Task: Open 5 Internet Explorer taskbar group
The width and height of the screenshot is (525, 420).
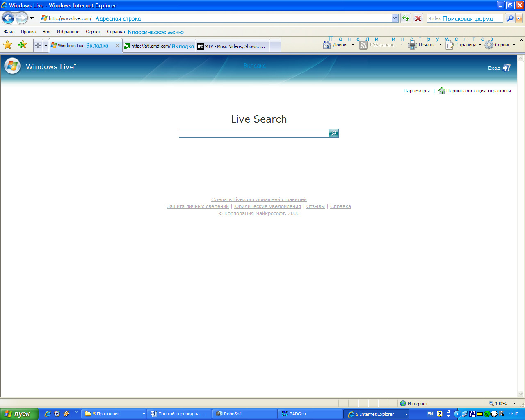Action: 377,414
